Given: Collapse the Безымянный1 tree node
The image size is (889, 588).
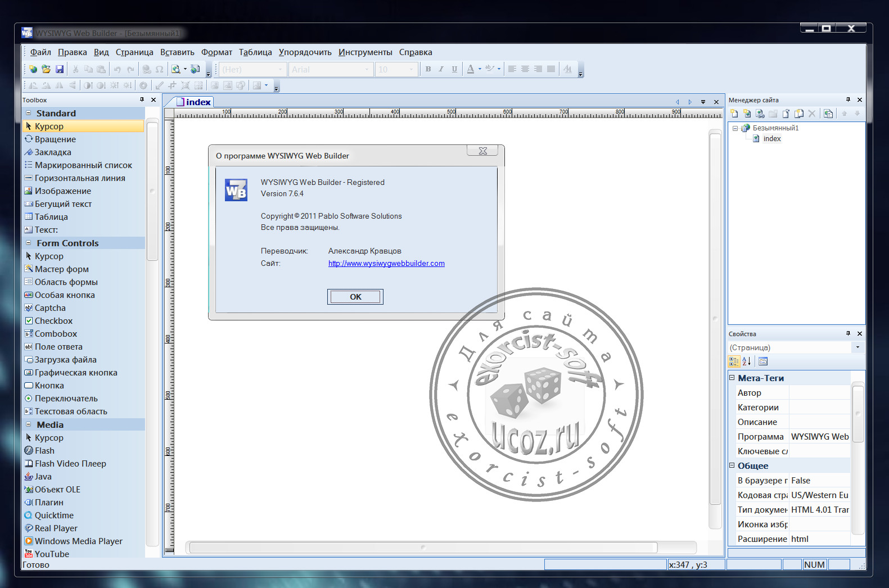Looking at the screenshot, I should pos(735,128).
